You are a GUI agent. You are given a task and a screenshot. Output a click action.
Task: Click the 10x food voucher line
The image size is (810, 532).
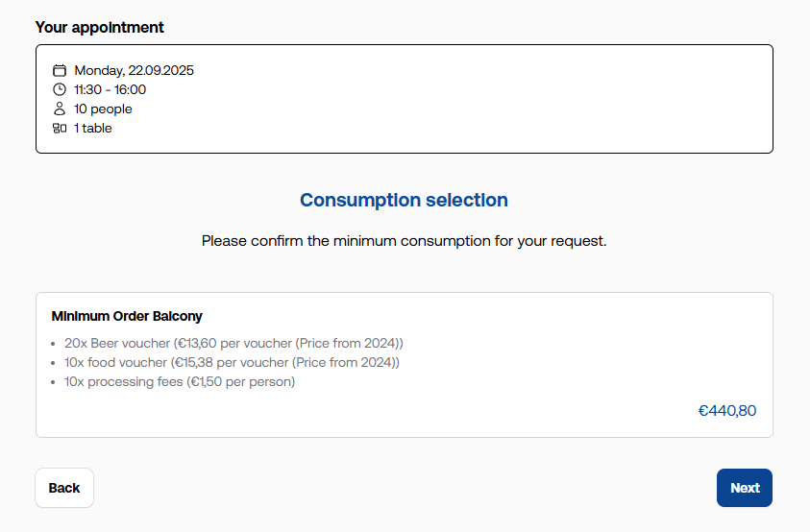[232, 363]
